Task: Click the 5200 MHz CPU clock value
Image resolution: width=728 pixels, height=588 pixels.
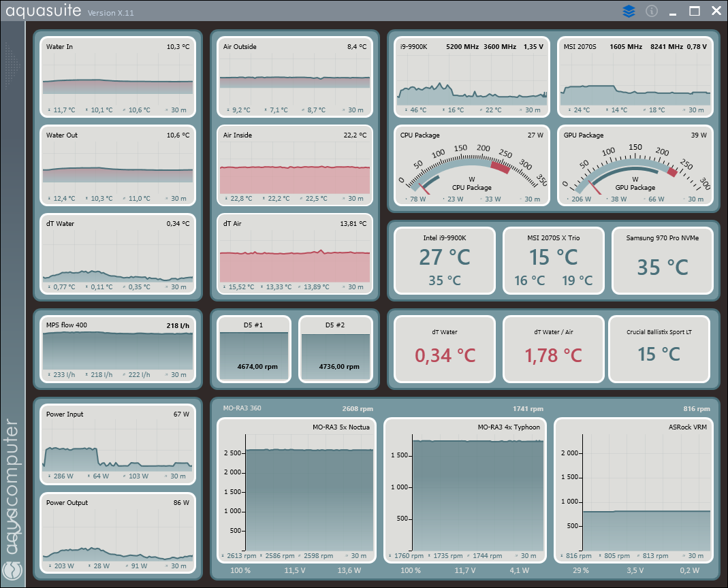Action: tap(462, 46)
